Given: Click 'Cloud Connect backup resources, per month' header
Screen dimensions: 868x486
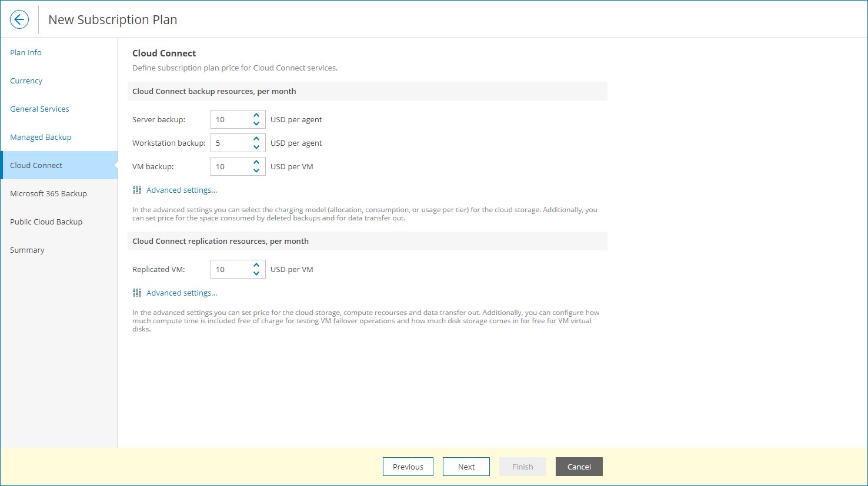Looking at the screenshot, I should [x=214, y=91].
